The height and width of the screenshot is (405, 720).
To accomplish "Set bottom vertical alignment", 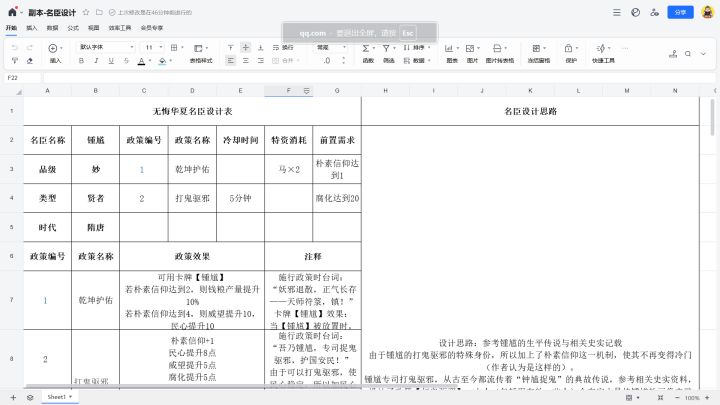I will tap(260, 47).
